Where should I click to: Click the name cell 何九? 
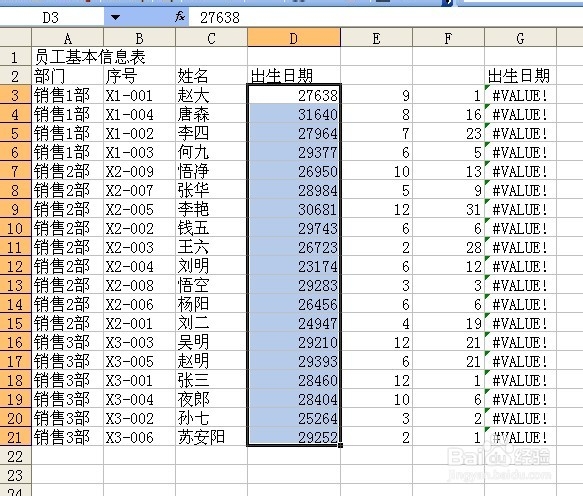point(211,152)
